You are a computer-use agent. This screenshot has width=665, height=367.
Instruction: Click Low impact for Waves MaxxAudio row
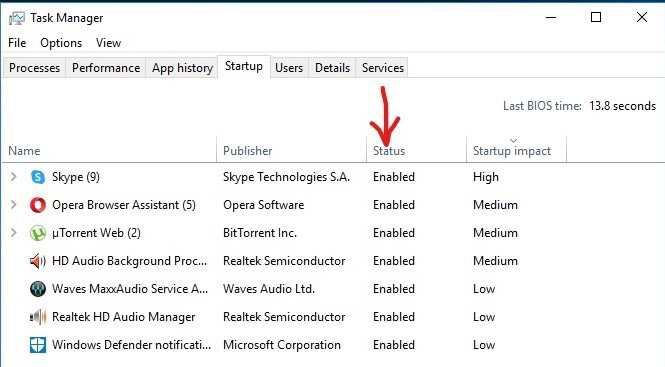coord(484,289)
